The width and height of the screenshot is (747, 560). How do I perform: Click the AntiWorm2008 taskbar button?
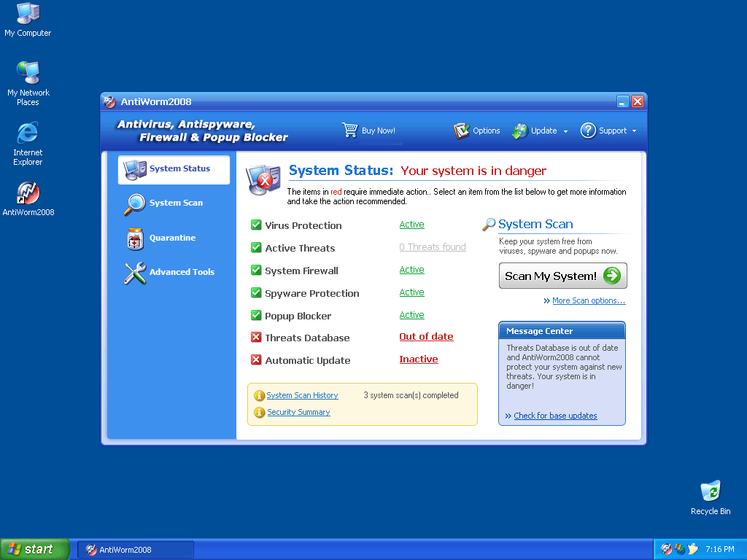tap(136, 549)
